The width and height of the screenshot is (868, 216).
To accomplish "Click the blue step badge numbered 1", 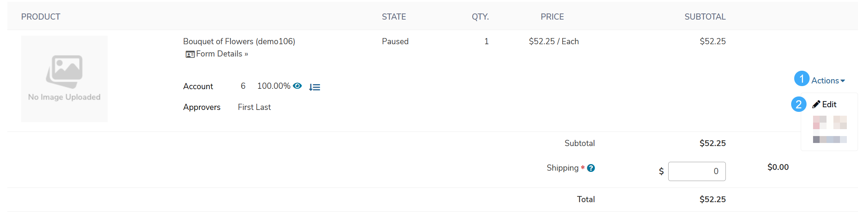I will pos(802,78).
